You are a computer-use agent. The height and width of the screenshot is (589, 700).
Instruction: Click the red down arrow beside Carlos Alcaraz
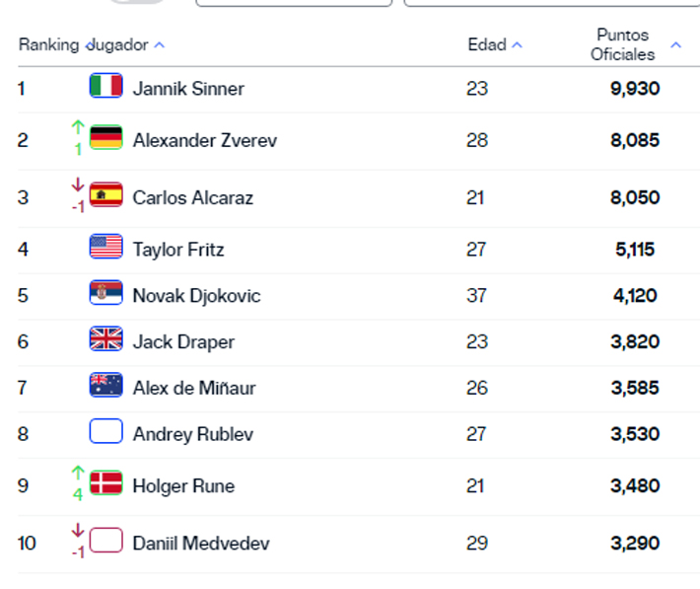tap(78, 184)
